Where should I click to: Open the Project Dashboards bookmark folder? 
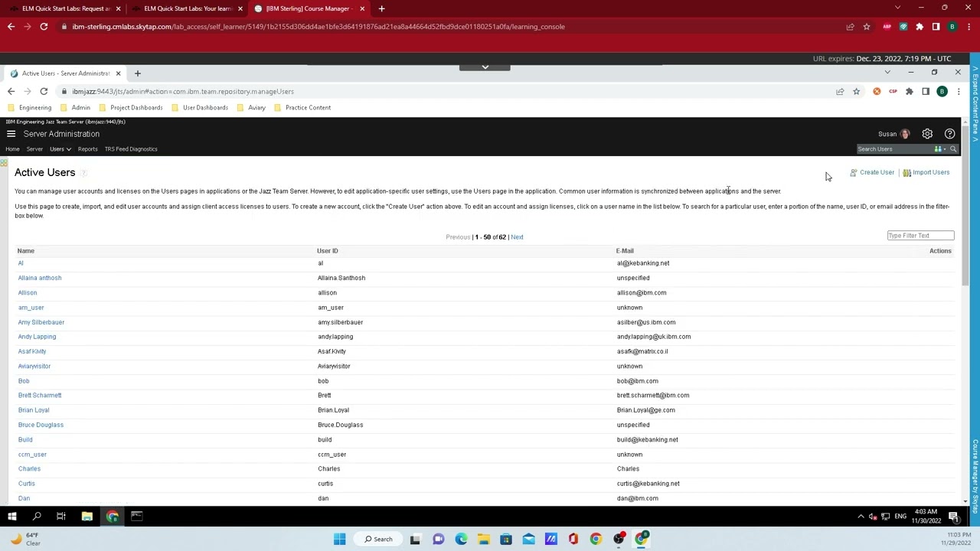(130, 108)
